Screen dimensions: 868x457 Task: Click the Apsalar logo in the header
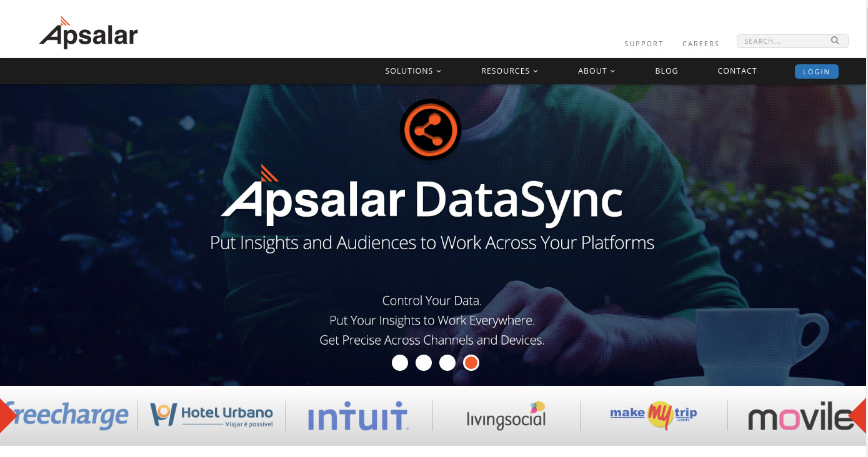(88, 32)
